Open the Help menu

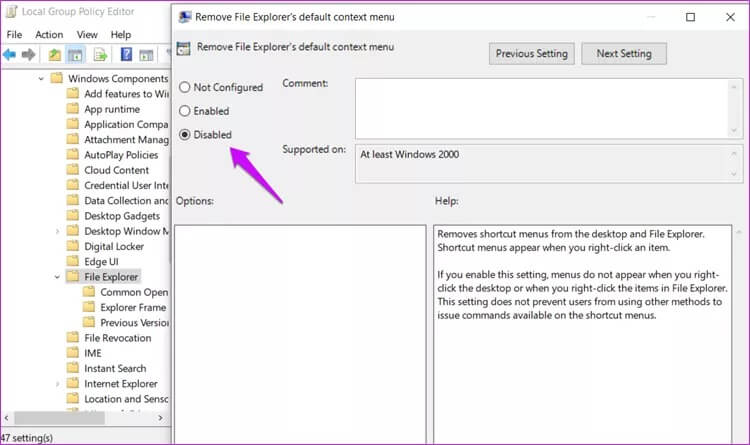(x=121, y=34)
